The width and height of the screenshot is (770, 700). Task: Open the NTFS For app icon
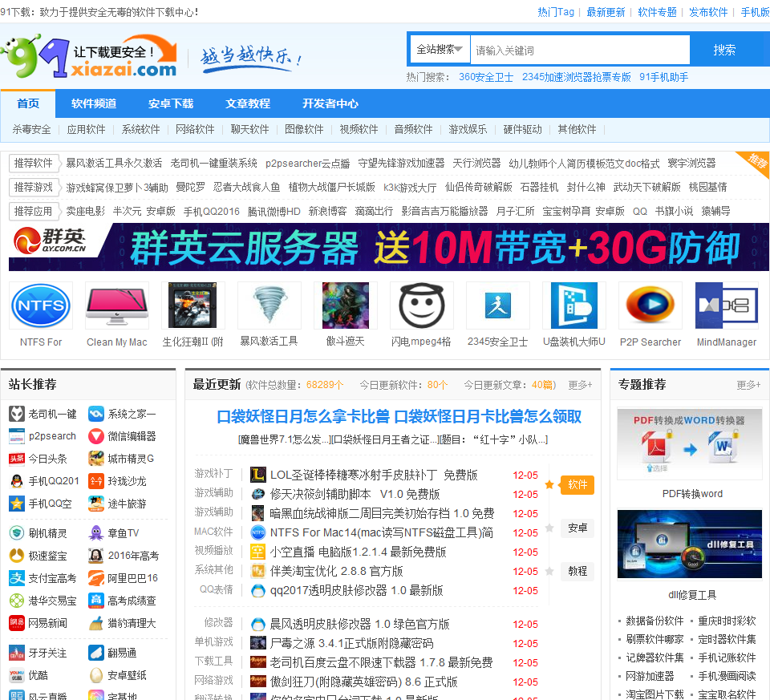(41, 305)
